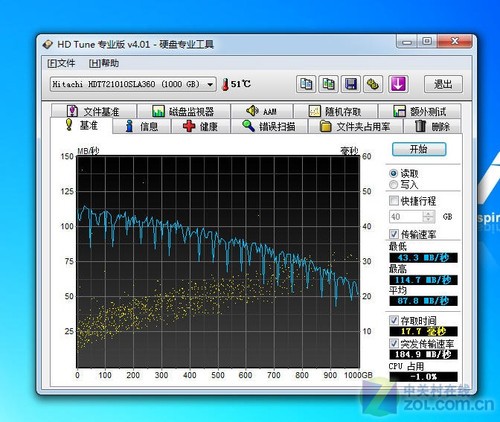This screenshot has height=422, width=500.
Task: Click the 87.8 MB/秒 average value
Action: pyautogui.click(x=423, y=301)
